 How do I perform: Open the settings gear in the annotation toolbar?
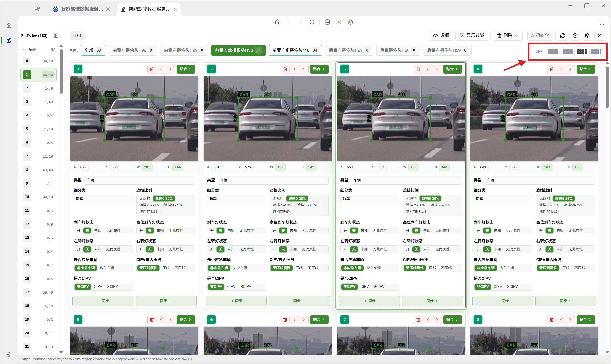point(587,36)
